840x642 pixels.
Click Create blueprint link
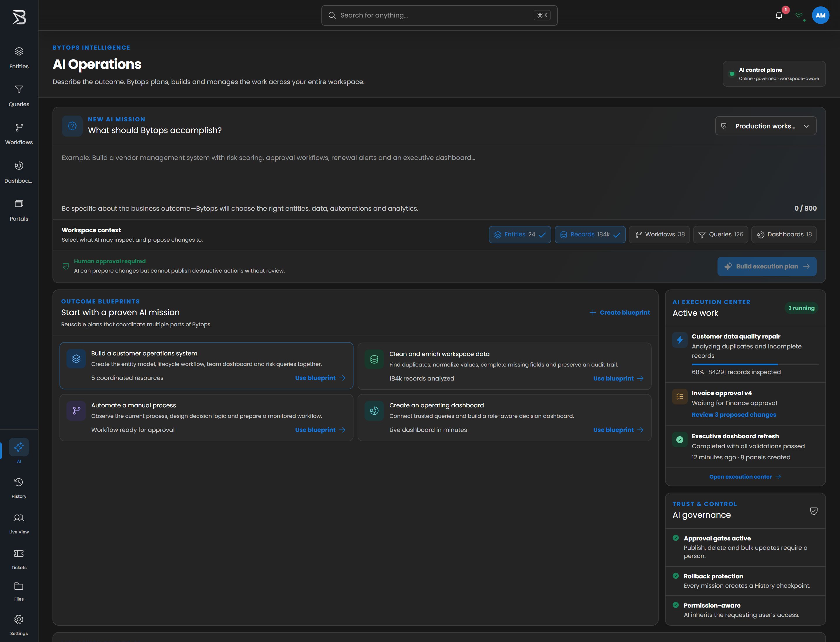tap(619, 313)
